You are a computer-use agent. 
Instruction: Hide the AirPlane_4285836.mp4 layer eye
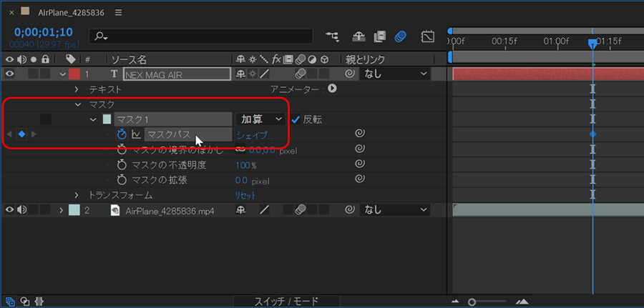tap(10, 210)
